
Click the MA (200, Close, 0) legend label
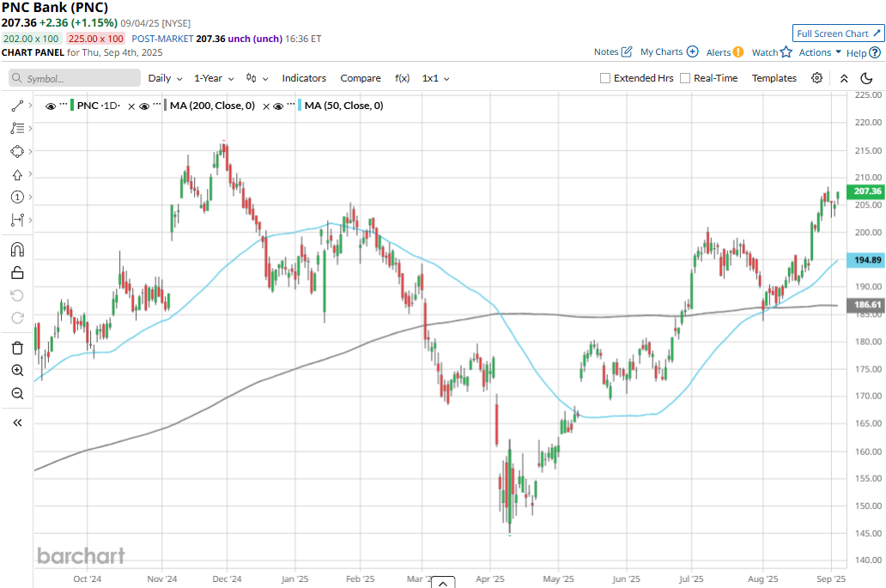(x=212, y=105)
